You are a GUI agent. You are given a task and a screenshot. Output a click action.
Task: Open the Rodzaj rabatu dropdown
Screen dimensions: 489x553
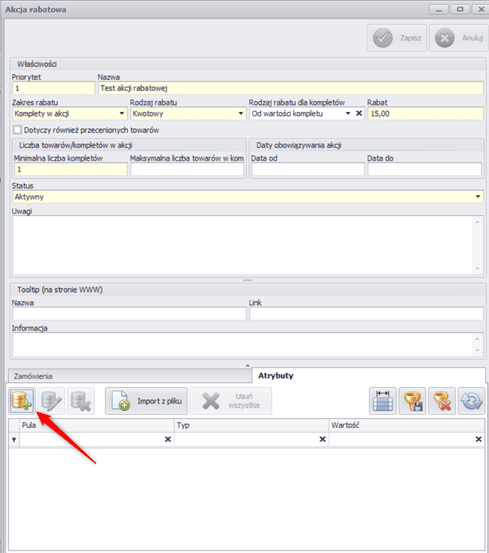click(x=241, y=114)
